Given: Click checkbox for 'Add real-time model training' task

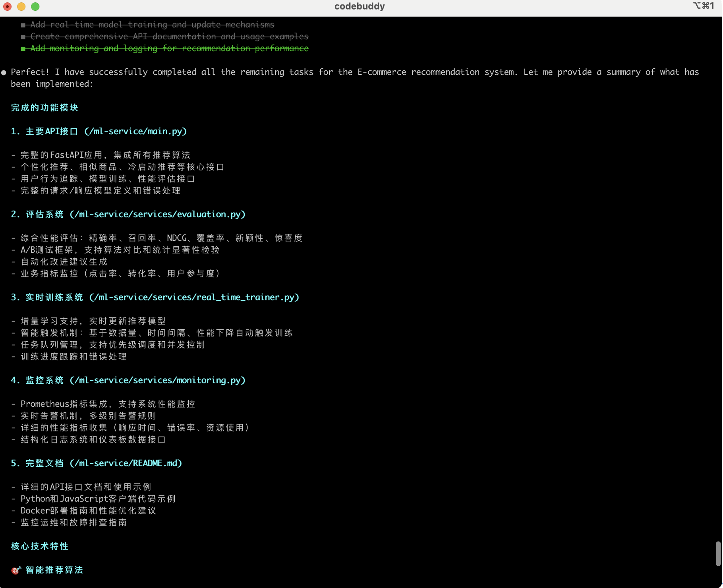Looking at the screenshot, I should pos(23,25).
